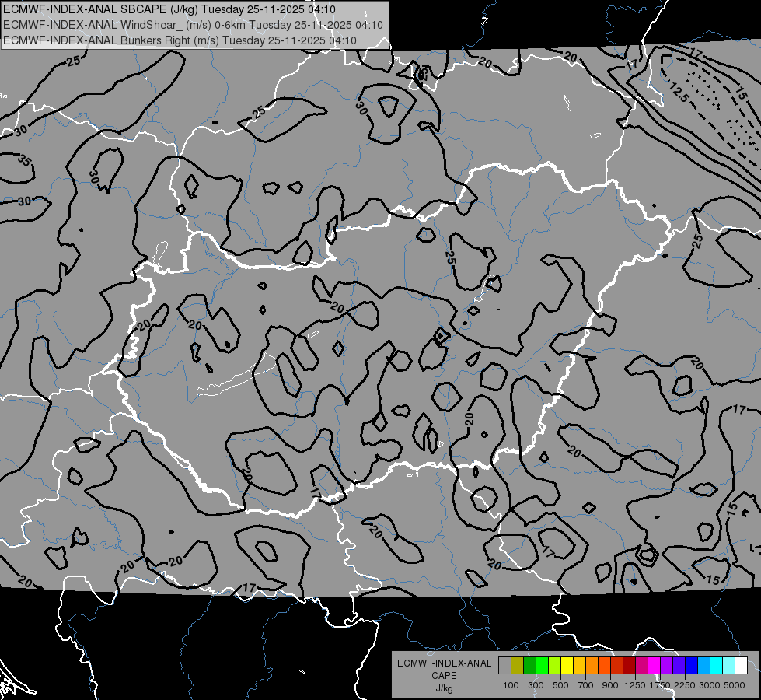Click the 35 contour label on the map
Screen dimensions: 761x700
24,159
